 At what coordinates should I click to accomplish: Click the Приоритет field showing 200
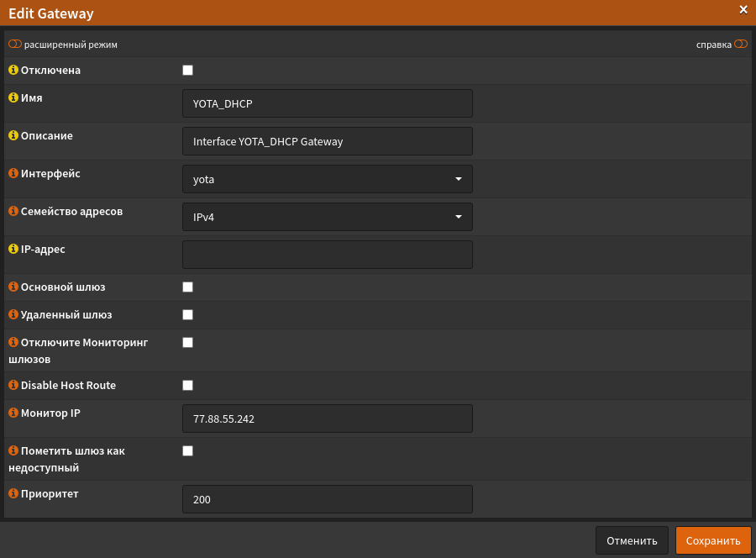click(x=328, y=499)
